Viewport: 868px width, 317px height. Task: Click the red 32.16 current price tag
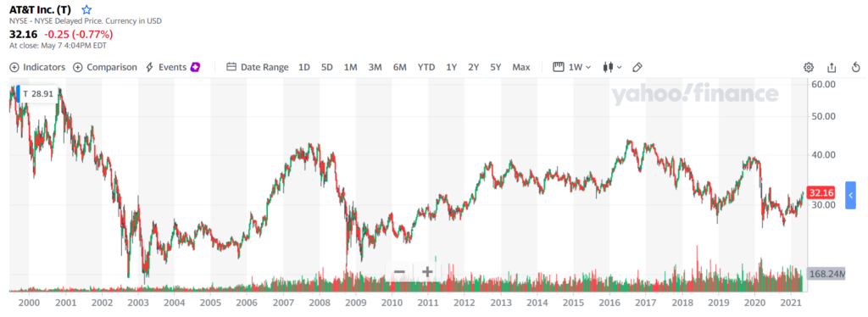tap(821, 193)
